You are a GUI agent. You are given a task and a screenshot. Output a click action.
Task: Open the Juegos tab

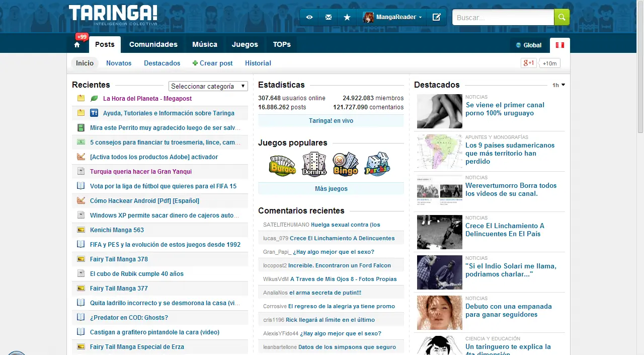pyautogui.click(x=245, y=44)
